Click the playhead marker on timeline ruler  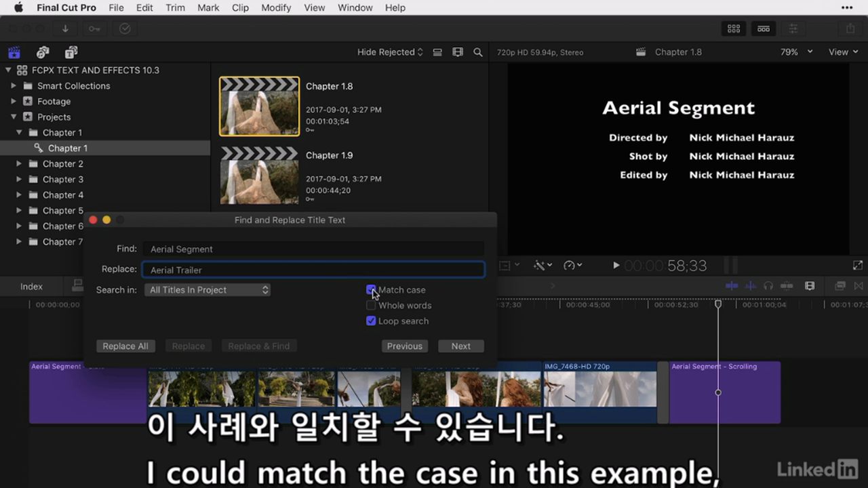[x=718, y=304]
